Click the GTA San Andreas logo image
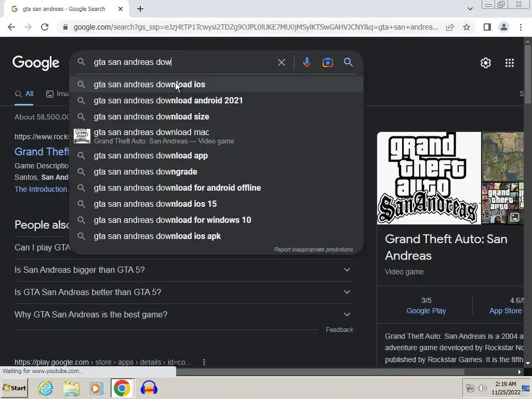 coord(429,178)
